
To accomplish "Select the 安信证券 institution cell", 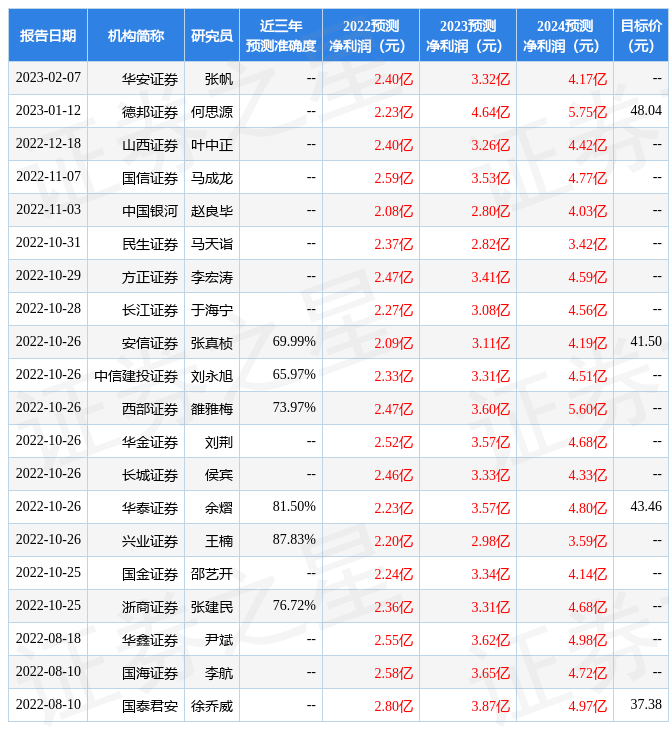I will coord(136,343).
